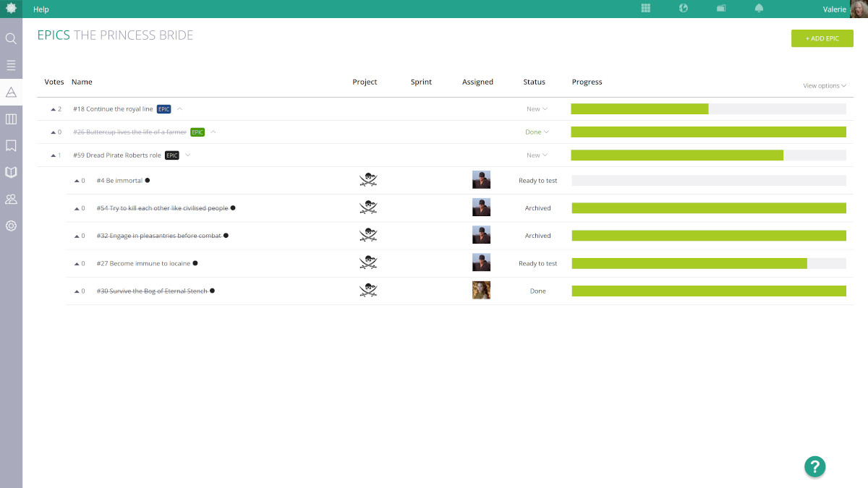Click the Project column header
Screen dimensions: 868x488
(x=365, y=82)
